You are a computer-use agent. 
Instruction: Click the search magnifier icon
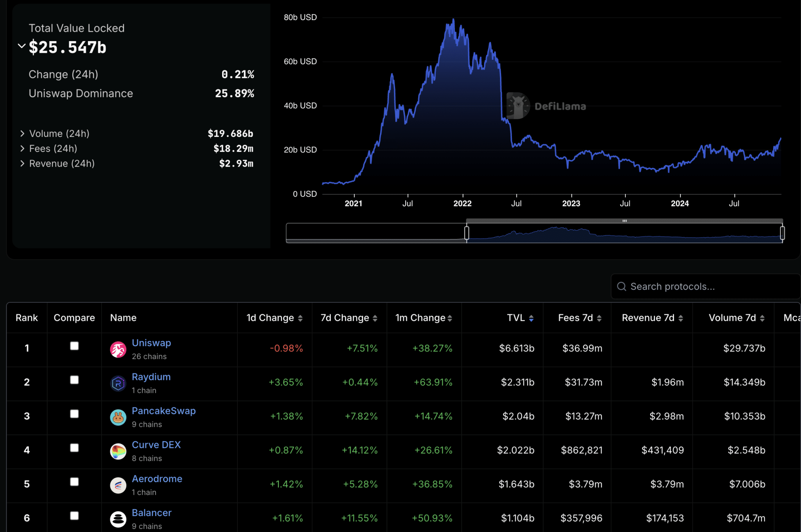(621, 286)
